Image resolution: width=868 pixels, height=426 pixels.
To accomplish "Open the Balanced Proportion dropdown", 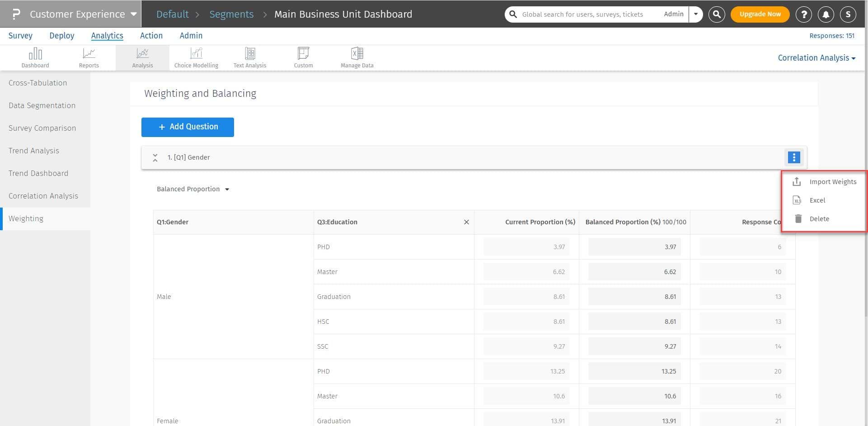I will (193, 189).
